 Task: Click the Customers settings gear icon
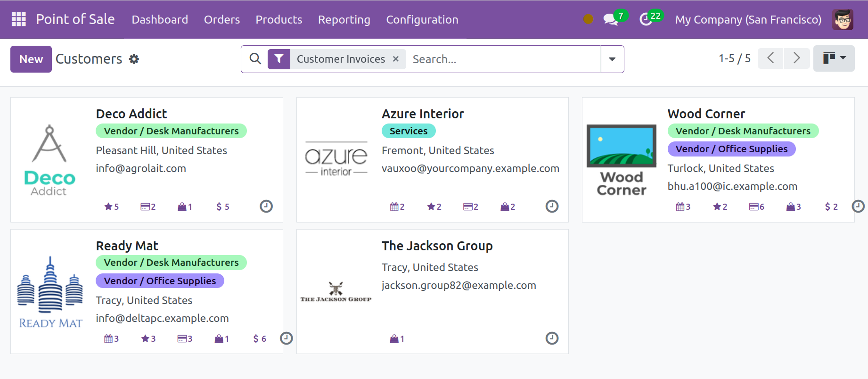click(134, 59)
